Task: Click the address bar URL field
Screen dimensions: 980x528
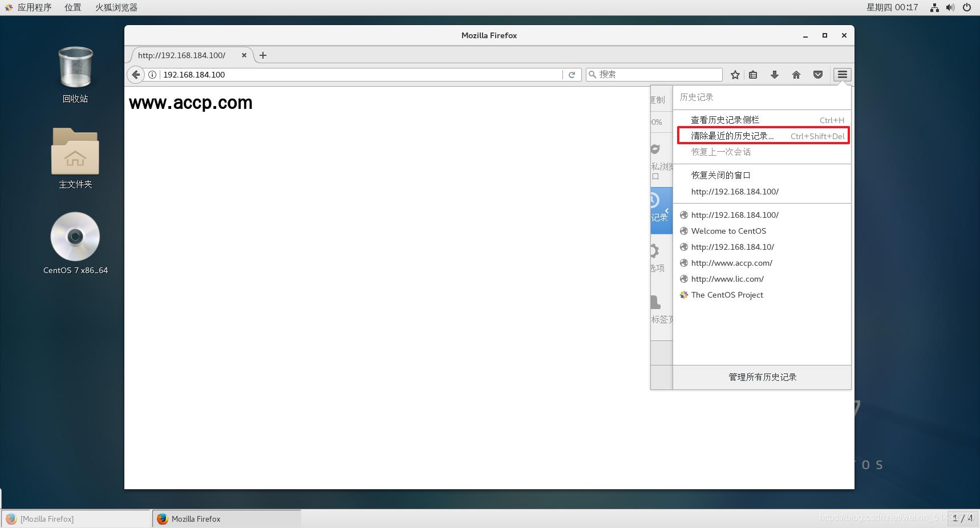Action: 361,75
